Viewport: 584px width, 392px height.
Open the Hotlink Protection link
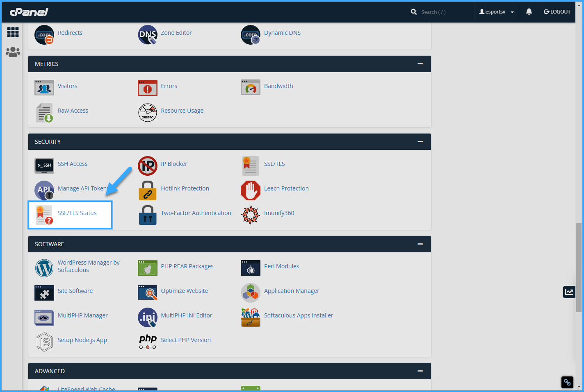(x=185, y=188)
